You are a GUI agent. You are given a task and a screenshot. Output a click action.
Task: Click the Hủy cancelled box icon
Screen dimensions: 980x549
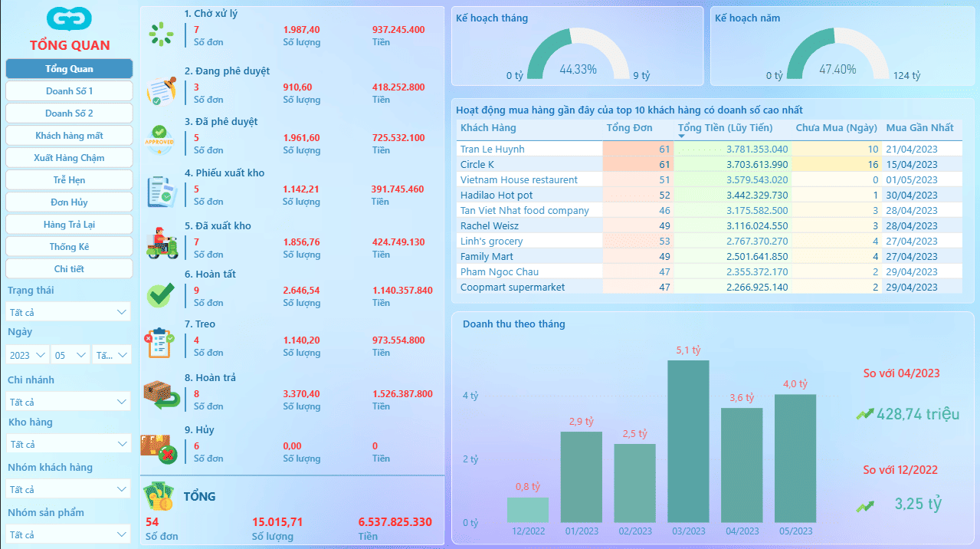point(159,449)
